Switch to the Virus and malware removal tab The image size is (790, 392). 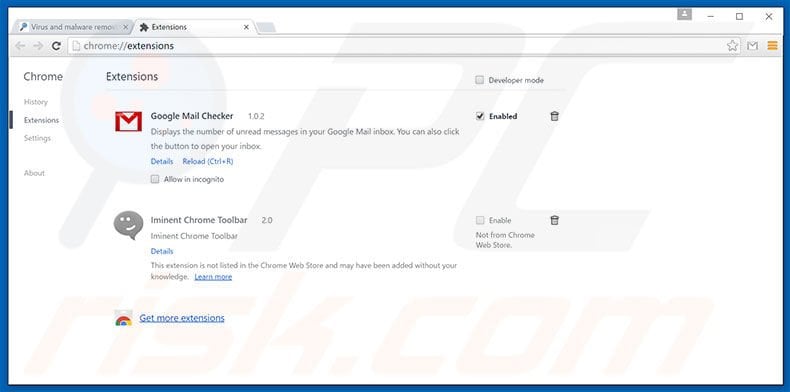pyautogui.click(x=73, y=27)
